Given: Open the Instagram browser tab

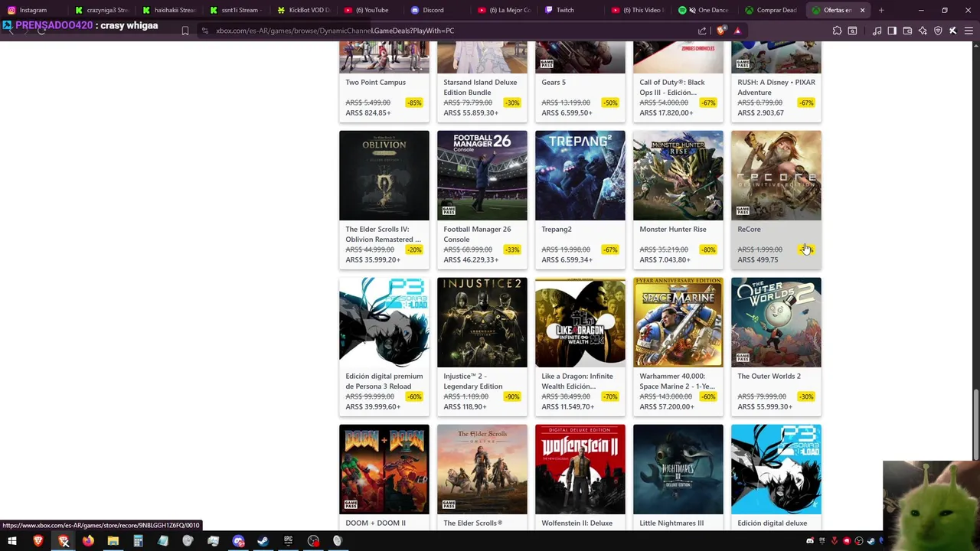Looking at the screenshot, I should (34, 10).
